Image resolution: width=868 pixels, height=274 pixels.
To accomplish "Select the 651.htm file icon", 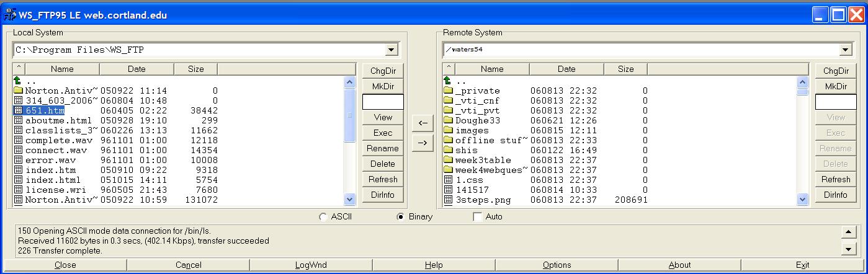I will tap(18, 110).
